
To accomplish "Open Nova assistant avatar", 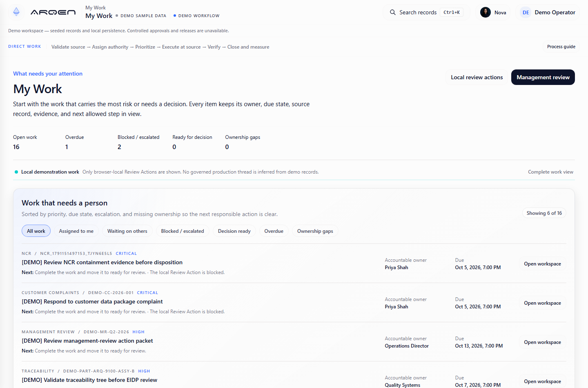I will coord(486,12).
